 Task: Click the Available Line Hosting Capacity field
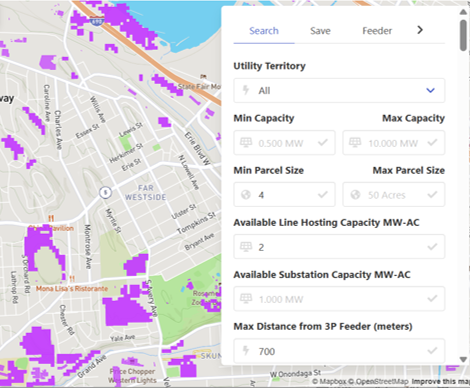(339, 247)
